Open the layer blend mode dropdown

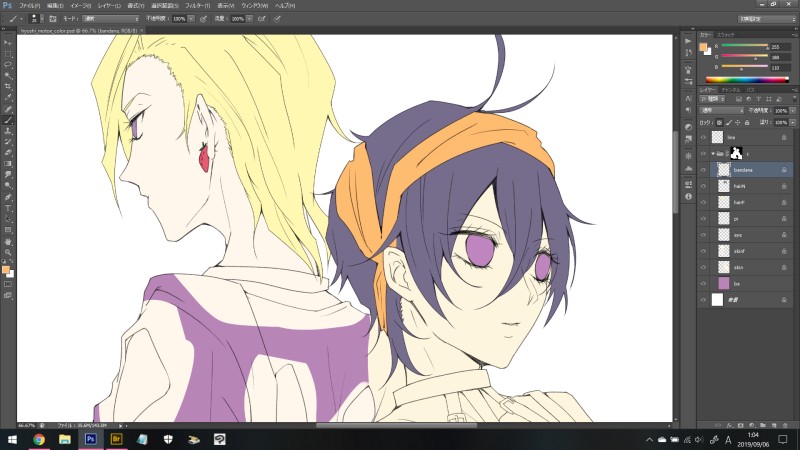[722, 111]
